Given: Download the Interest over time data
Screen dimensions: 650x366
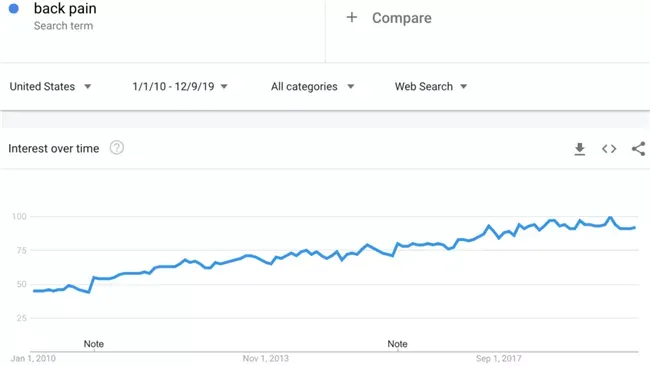Looking at the screenshot, I should coord(580,149).
